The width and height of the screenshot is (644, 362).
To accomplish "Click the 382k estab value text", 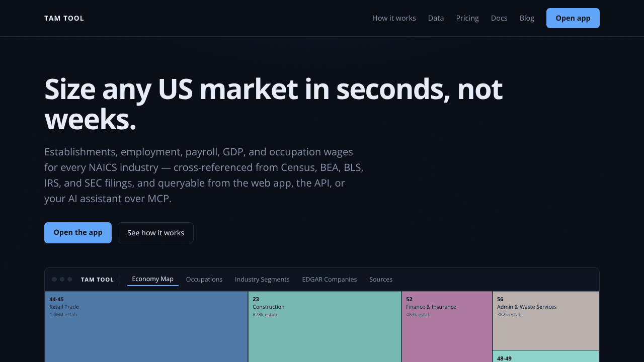I will coord(509,315).
